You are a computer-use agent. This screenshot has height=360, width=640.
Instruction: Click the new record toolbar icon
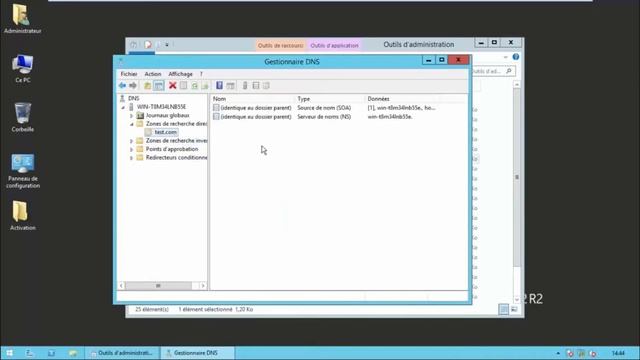click(x=266, y=86)
